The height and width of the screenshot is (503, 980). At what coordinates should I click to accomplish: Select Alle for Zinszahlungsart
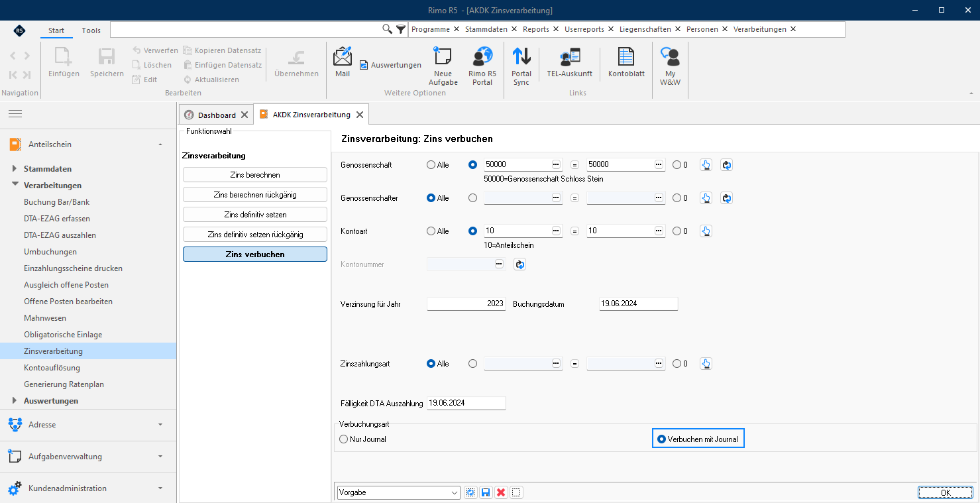point(438,364)
